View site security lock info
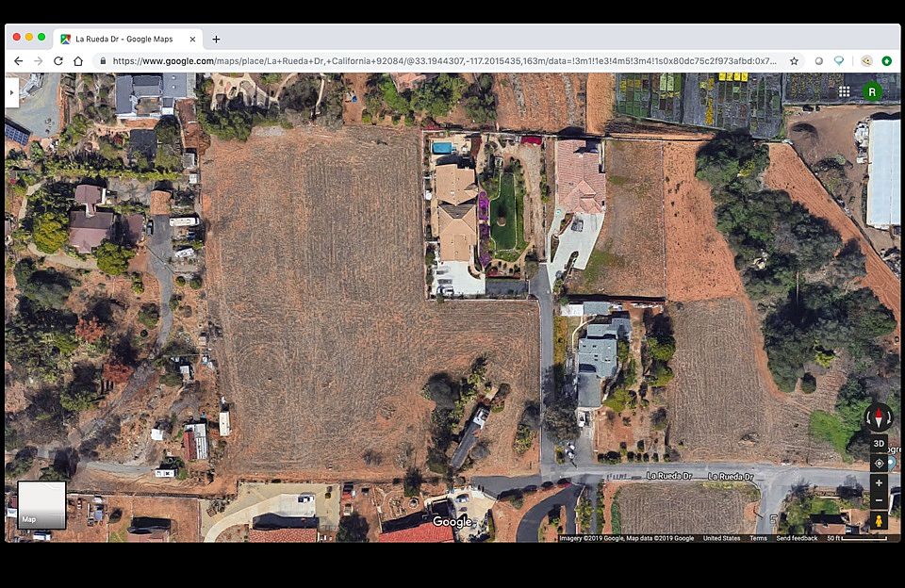Image resolution: width=905 pixels, height=588 pixels. [x=103, y=61]
